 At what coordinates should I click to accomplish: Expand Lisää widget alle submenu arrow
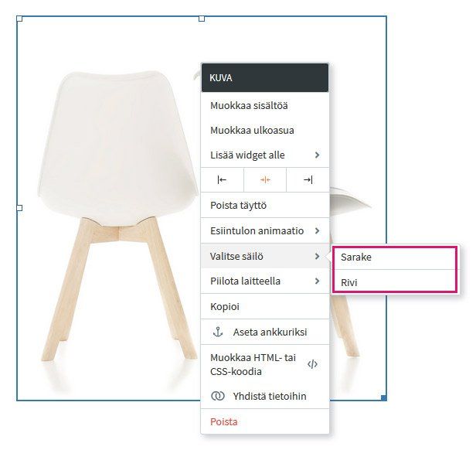tap(318, 155)
